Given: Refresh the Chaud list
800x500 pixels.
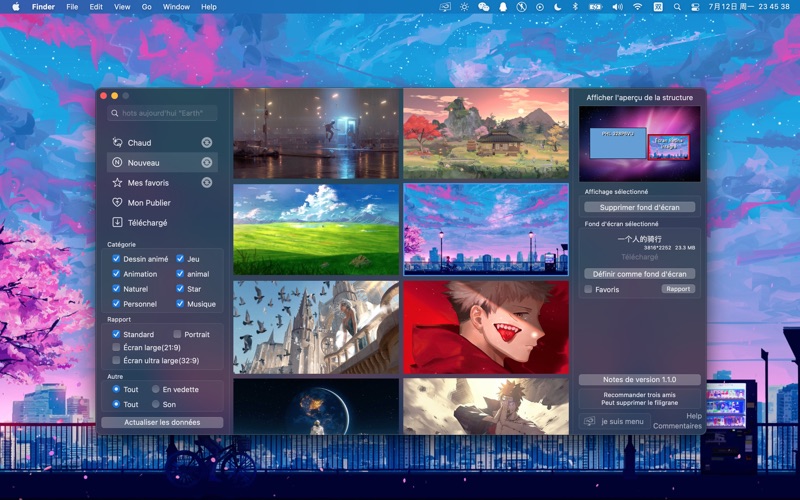Looking at the screenshot, I should [207, 142].
